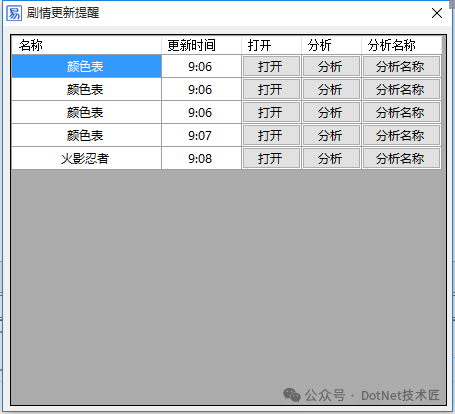Image resolution: width=455 pixels, height=414 pixels.
Task: Select the 9:08 update time cell
Action: point(201,159)
